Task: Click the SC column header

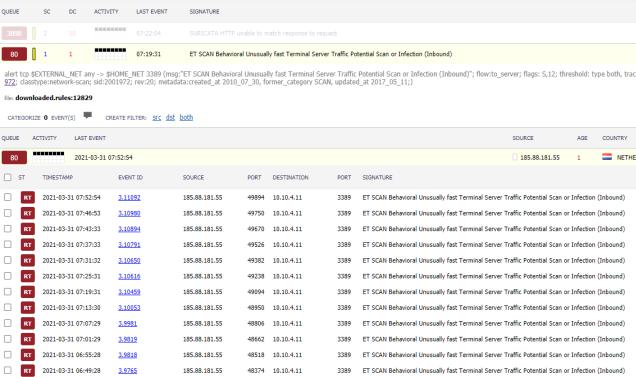Action: point(47,12)
